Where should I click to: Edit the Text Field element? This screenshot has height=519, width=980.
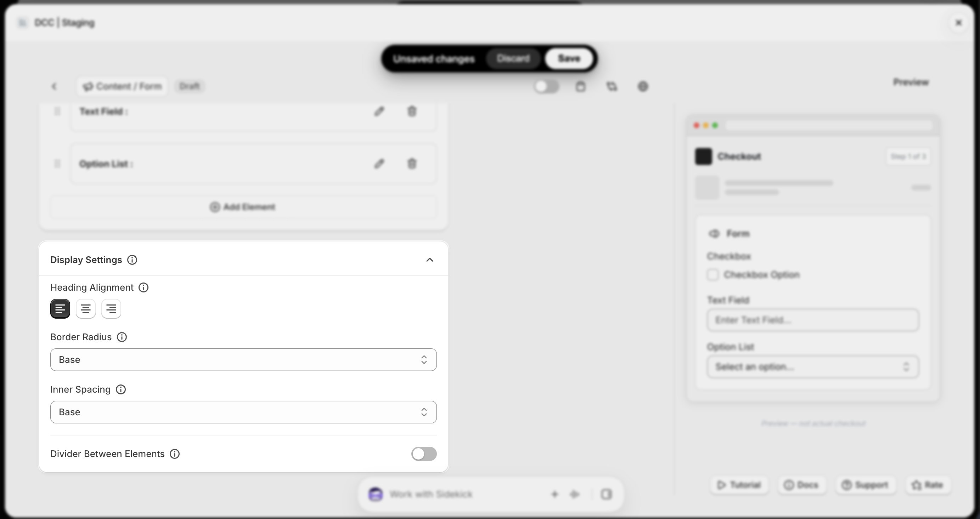[379, 111]
